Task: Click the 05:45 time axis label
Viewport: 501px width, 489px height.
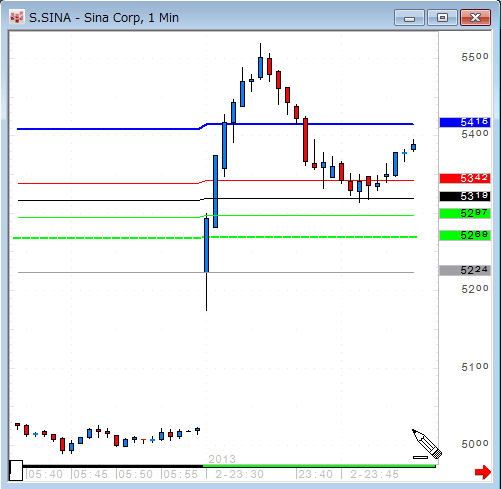Action: (x=90, y=474)
